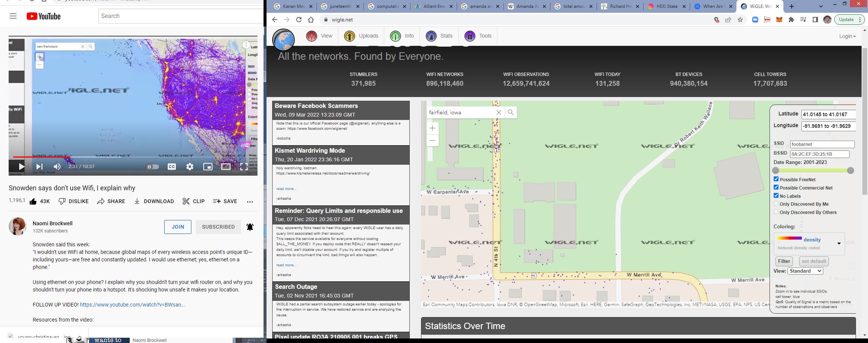
Task: Adjust right handle of date range slider
Action: [851, 170]
